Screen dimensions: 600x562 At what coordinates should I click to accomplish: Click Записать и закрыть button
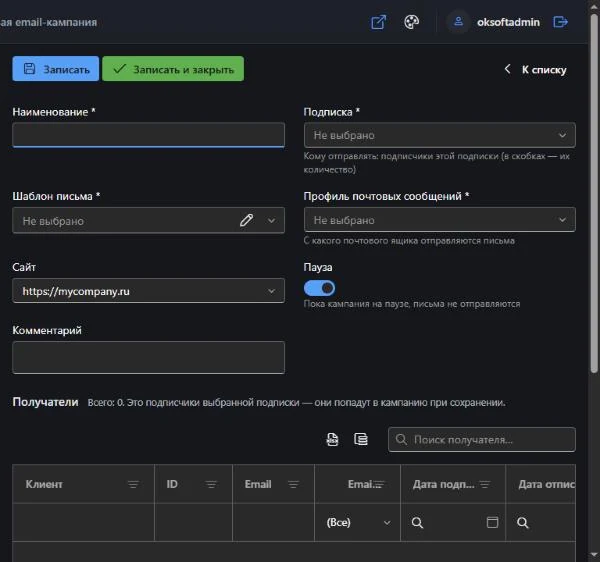pyautogui.click(x=173, y=69)
